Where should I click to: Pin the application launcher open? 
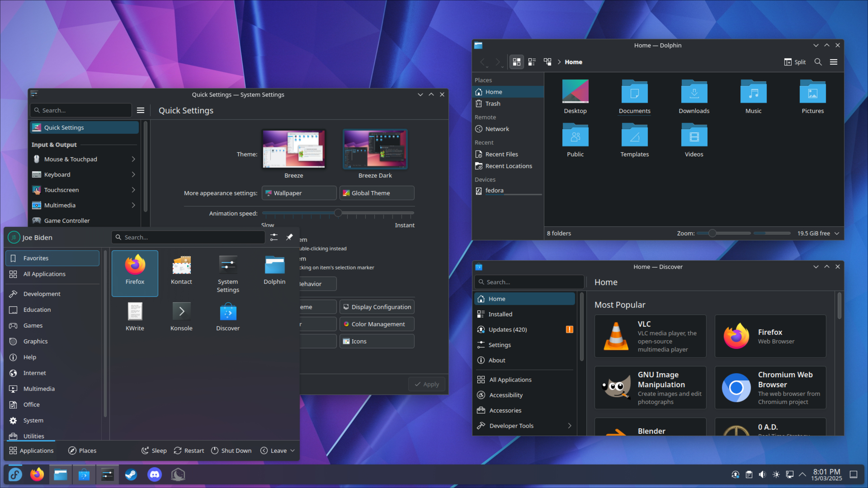tap(289, 237)
